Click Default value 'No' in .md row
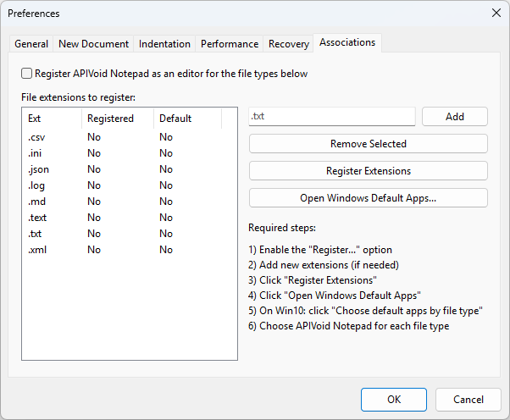 click(166, 202)
